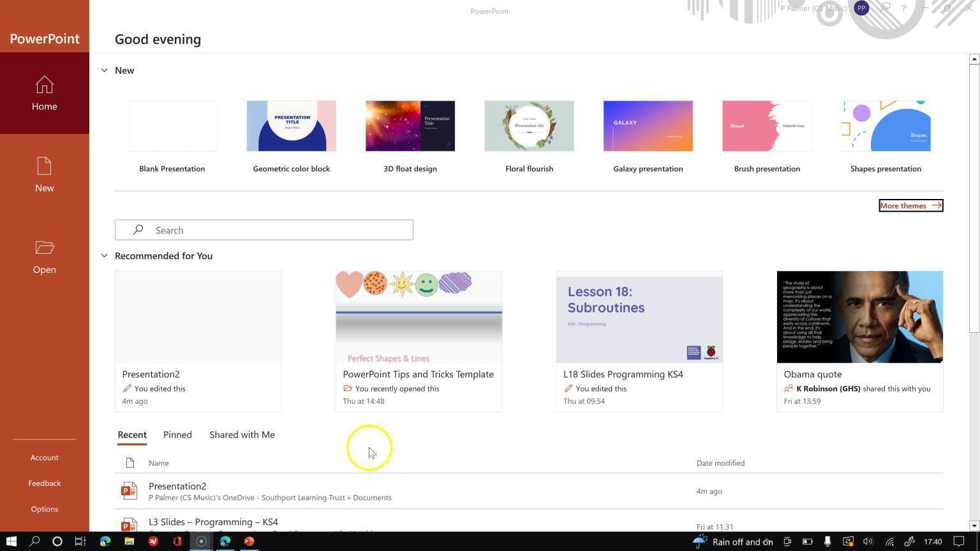Select Open folder in the sidebar
The width and height of the screenshot is (980, 551).
point(45,256)
